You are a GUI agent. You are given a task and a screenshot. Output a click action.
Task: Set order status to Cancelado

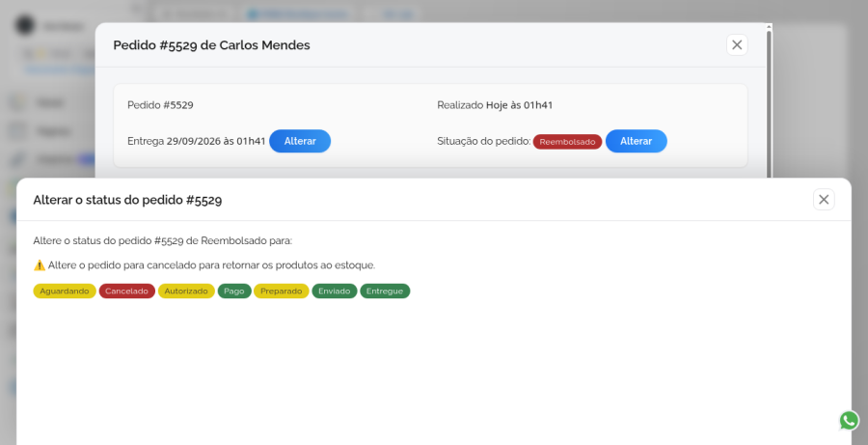126,291
